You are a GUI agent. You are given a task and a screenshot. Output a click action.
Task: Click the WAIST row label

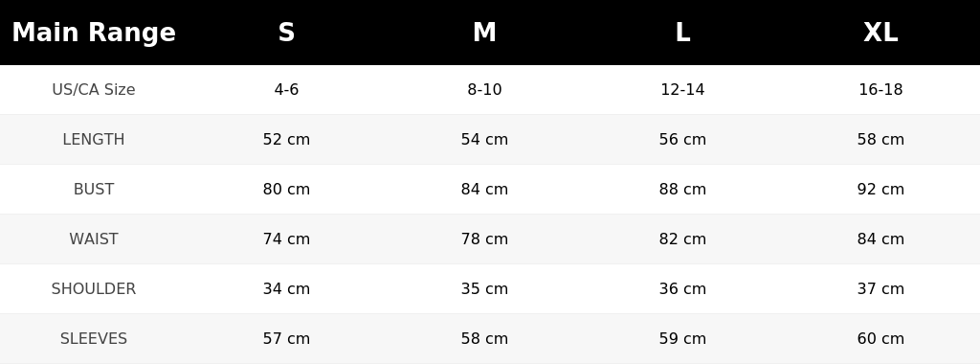94,239
